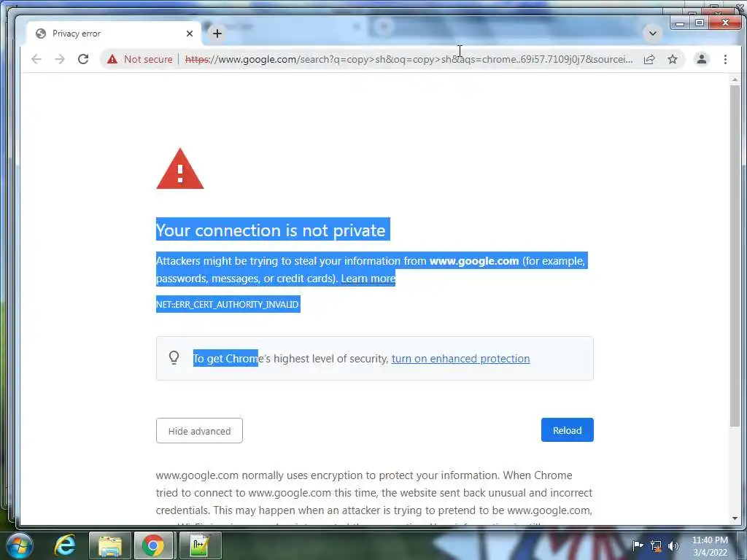This screenshot has width=747, height=560.
Task: Go back using the browser back arrow
Action: point(36,59)
